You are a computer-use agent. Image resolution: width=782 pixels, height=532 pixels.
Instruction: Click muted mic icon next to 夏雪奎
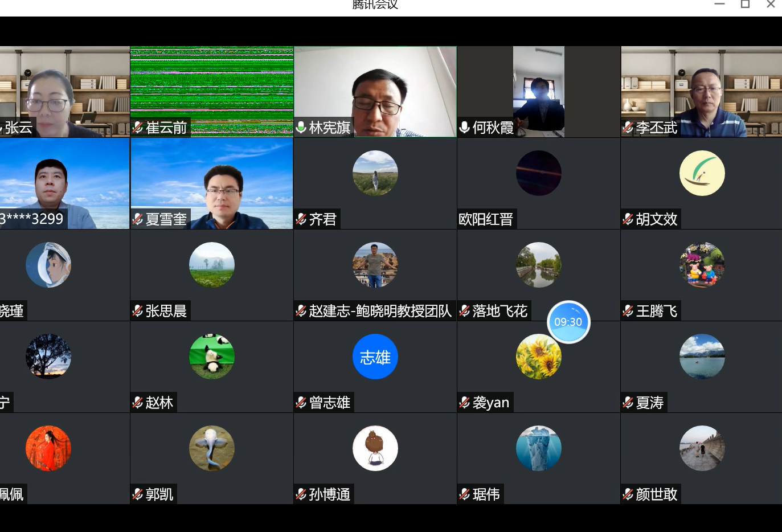(138, 219)
